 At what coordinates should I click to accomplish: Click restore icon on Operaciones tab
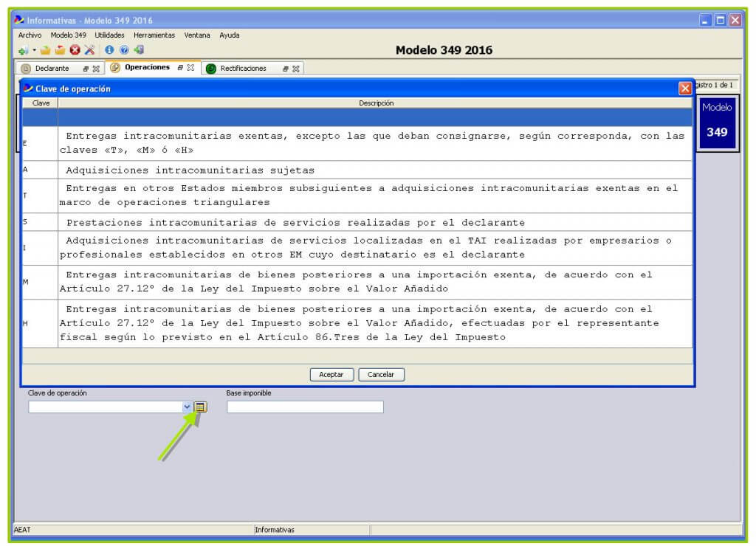180,68
